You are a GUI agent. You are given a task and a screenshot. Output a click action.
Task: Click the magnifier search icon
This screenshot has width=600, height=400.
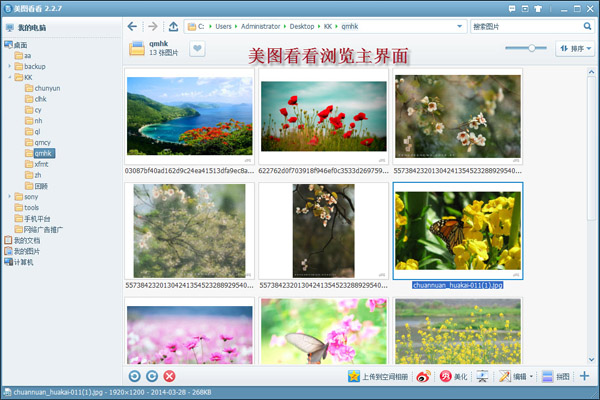(x=587, y=26)
